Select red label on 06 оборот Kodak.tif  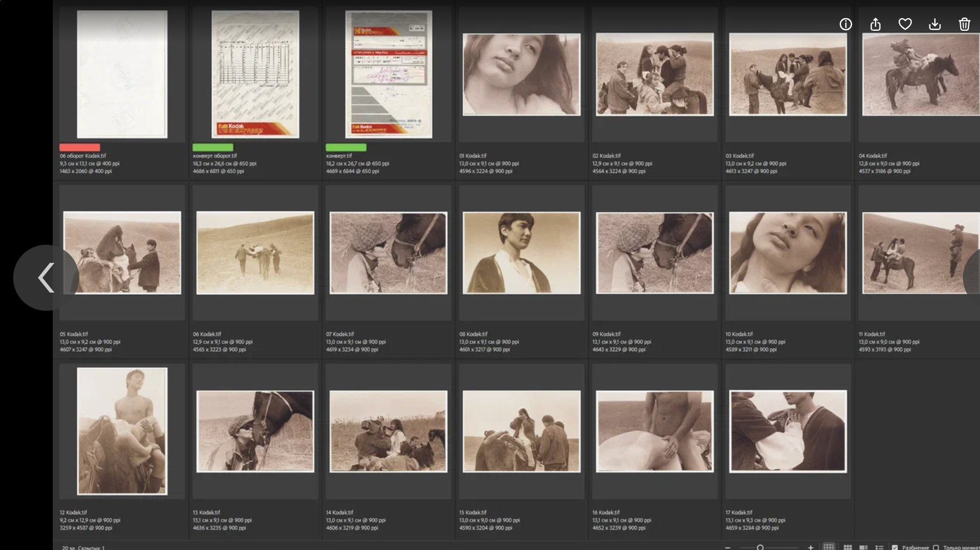coord(80,147)
